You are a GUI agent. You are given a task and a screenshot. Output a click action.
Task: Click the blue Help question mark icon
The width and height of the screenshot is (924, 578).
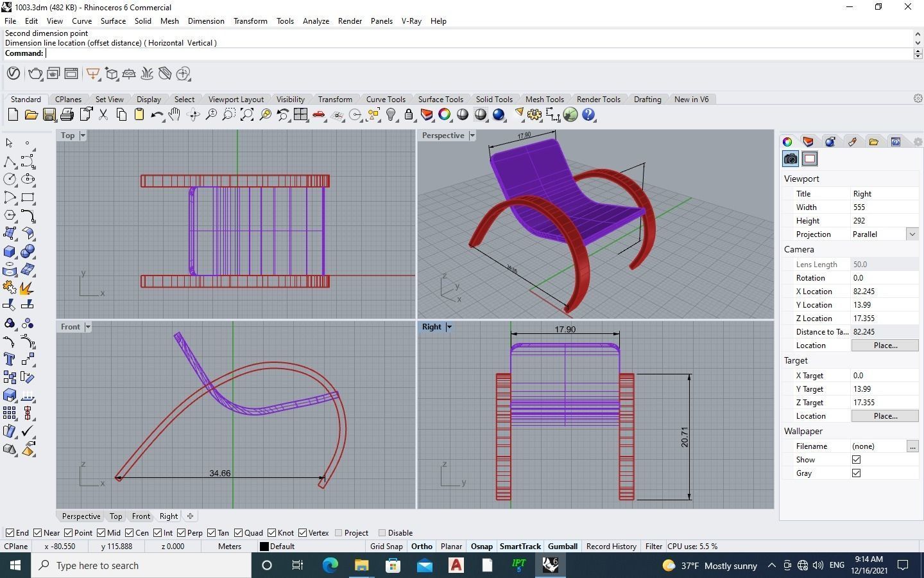(x=588, y=115)
